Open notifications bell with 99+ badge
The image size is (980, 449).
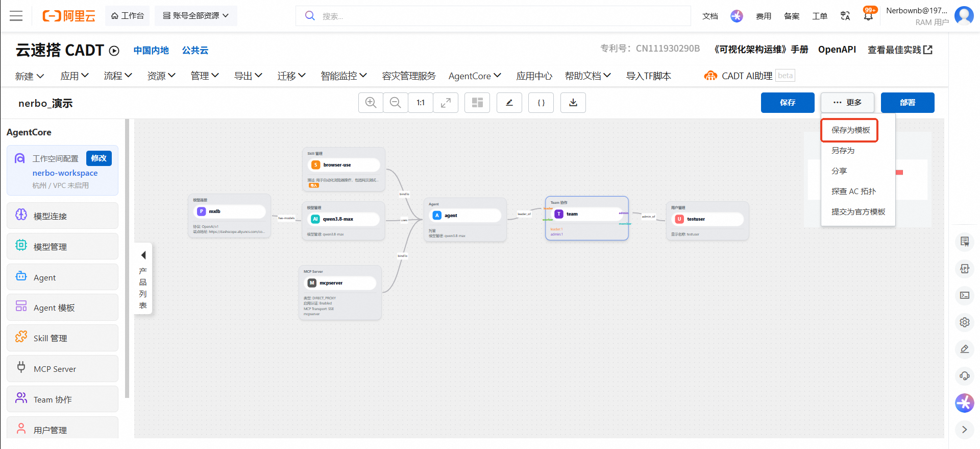click(868, 15)
